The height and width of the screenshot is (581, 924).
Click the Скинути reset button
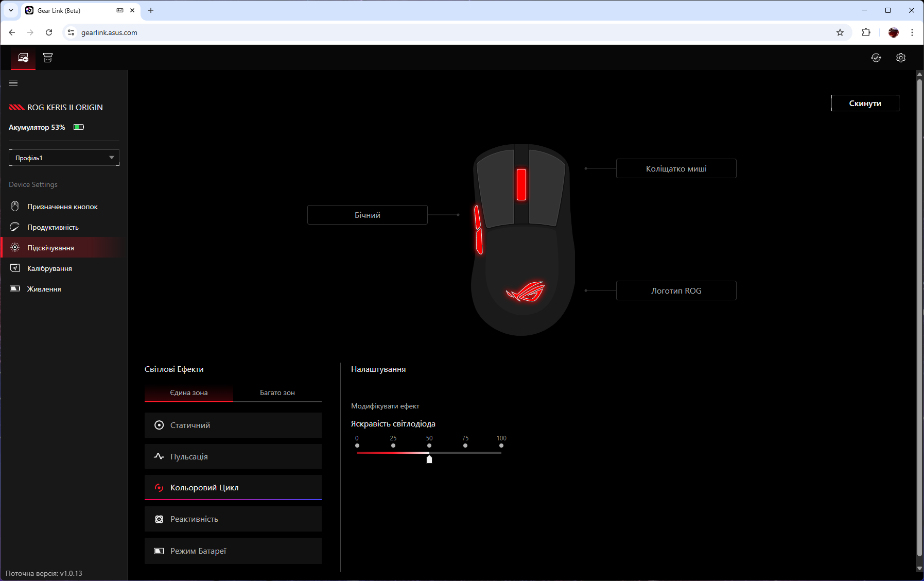point(865,103)
